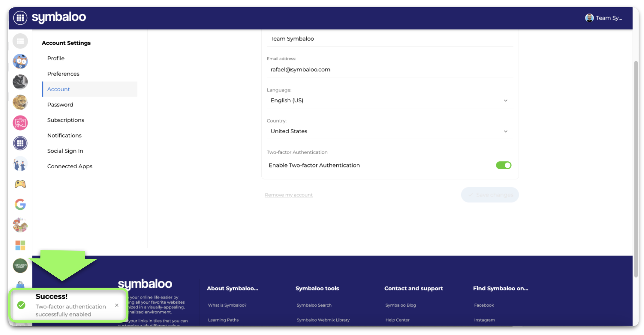Viewport: 644px width, 335px height.
Task: Open the colorful cartoon kids webmix icon
Action: pos(20,225)
